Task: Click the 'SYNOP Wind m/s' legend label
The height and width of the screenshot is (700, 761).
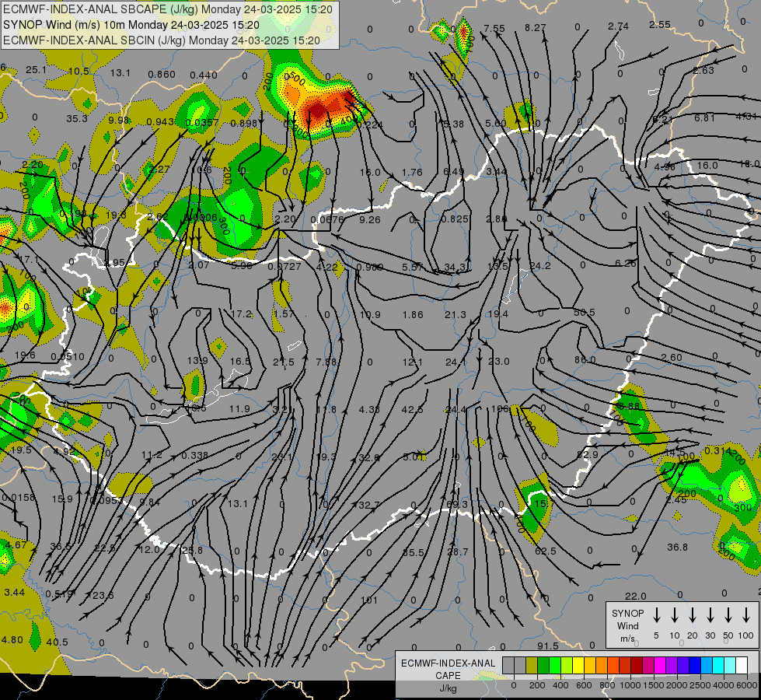Action: coord(627,625)
